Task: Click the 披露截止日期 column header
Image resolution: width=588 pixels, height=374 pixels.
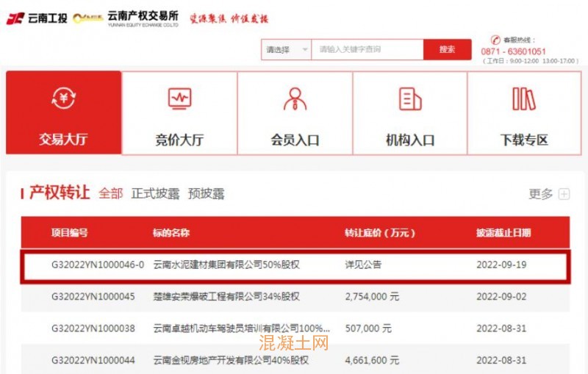Action: pos(503,233)
